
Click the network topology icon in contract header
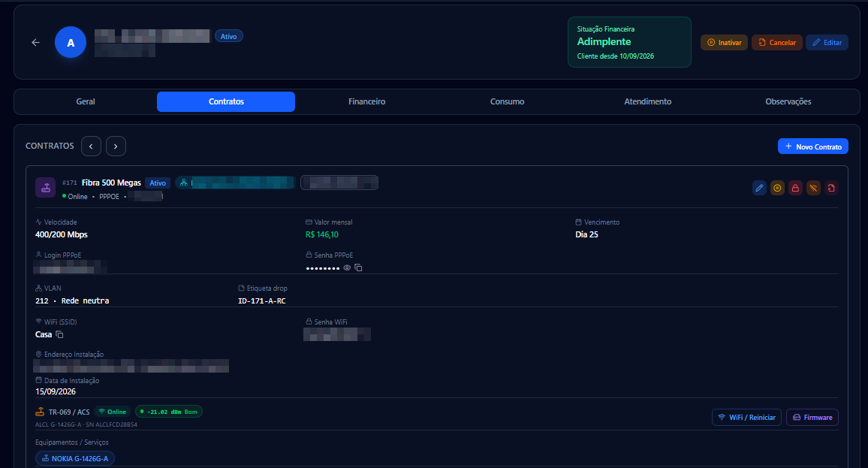pos(184,183)
